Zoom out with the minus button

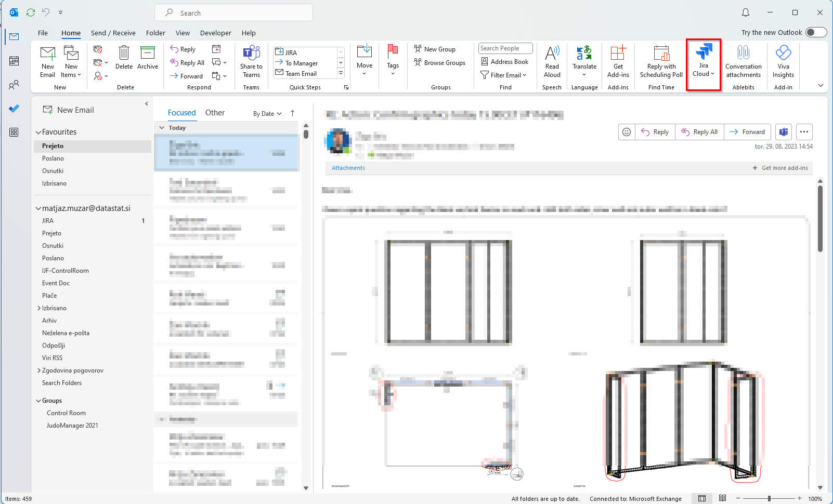(738, 498)
